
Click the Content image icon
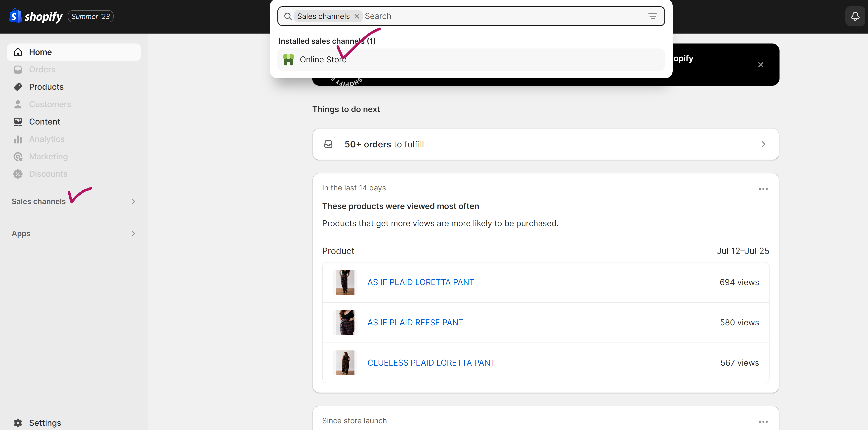click(x=18, y=122)
